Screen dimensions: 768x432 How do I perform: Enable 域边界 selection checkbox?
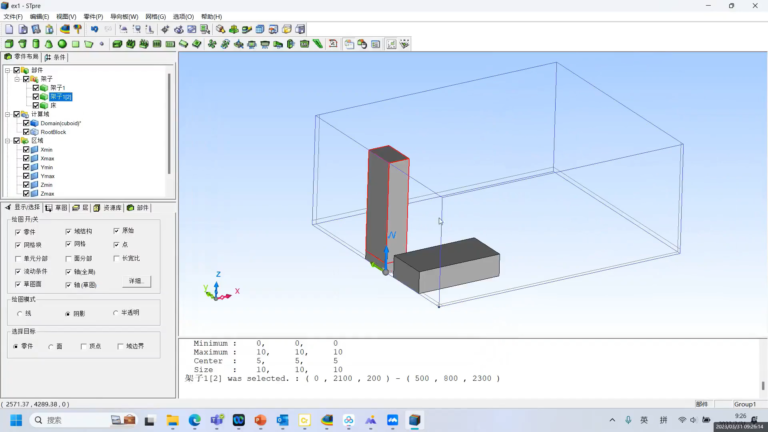[120, 346]
